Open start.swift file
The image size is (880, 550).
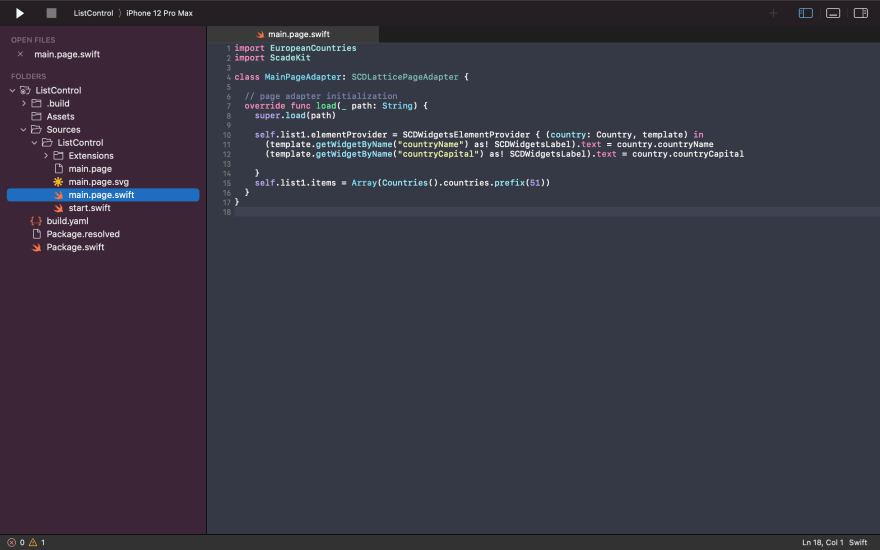89,208
